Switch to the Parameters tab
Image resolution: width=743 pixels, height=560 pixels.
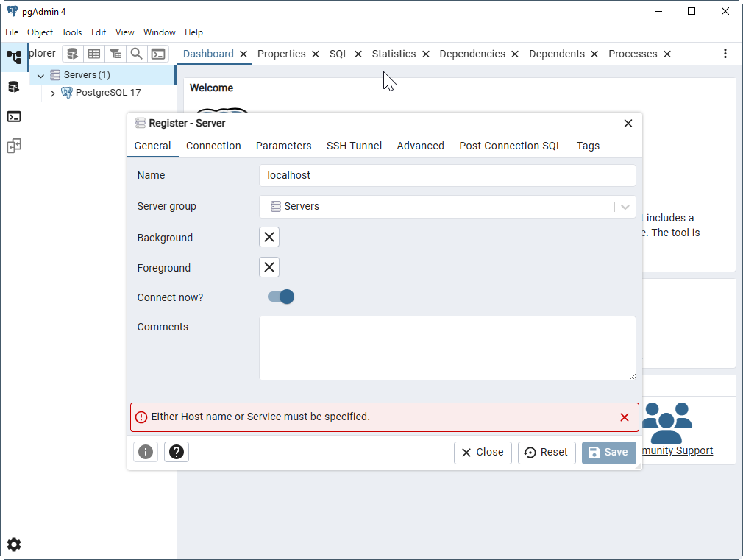[283, 146]
